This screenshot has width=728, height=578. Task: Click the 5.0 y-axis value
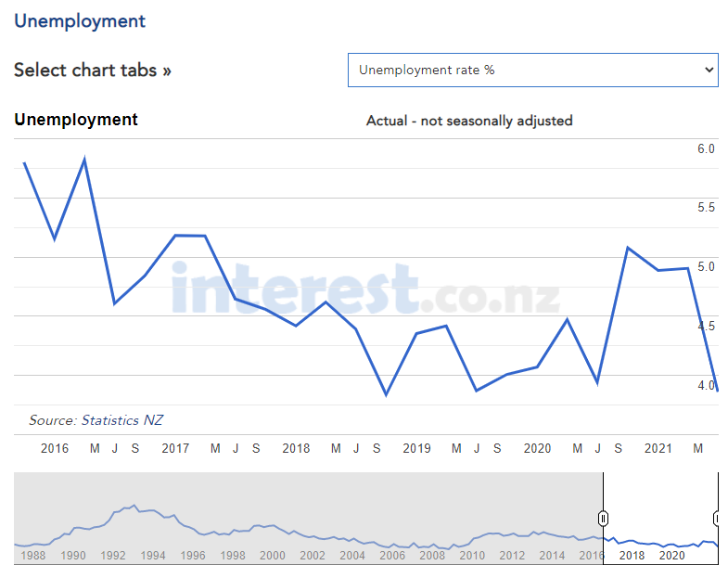706,267
